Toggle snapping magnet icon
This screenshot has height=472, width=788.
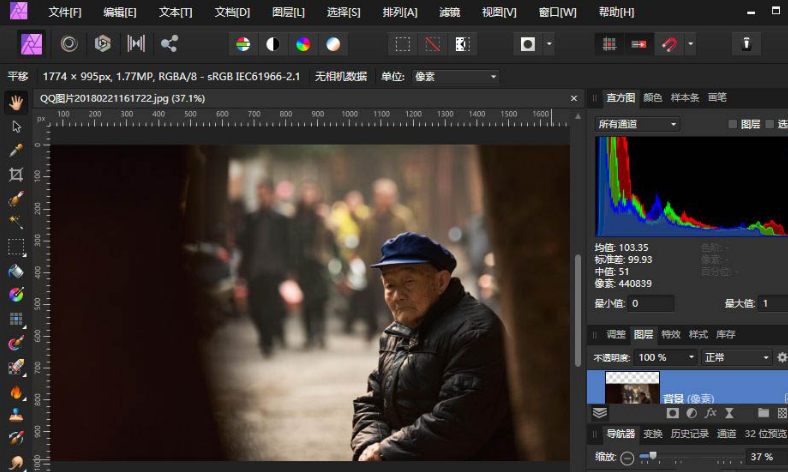click(x=669, y=44)
